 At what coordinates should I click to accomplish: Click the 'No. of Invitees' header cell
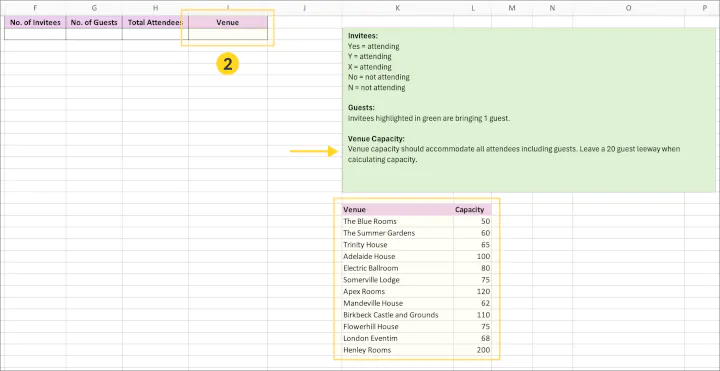pos(35,22)
